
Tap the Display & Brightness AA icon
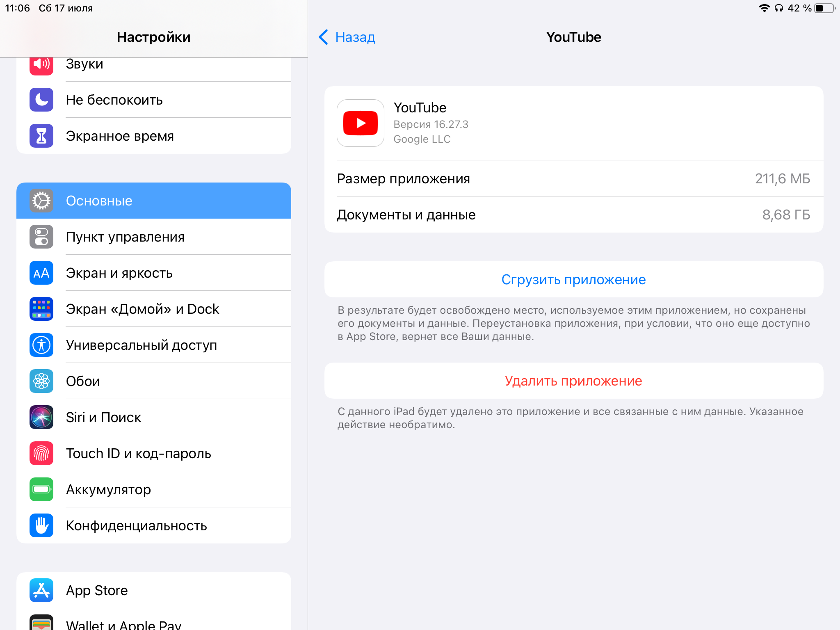[41, 273]
